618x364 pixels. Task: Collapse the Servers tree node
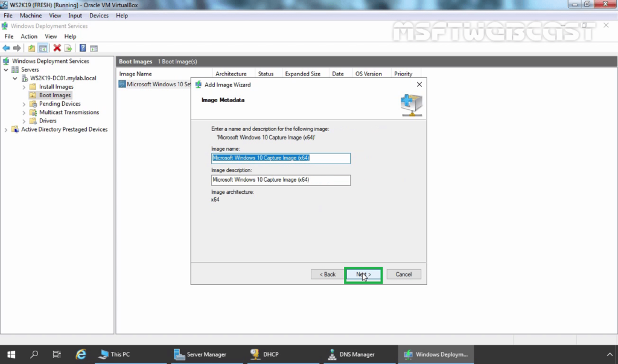coord(6,70)
